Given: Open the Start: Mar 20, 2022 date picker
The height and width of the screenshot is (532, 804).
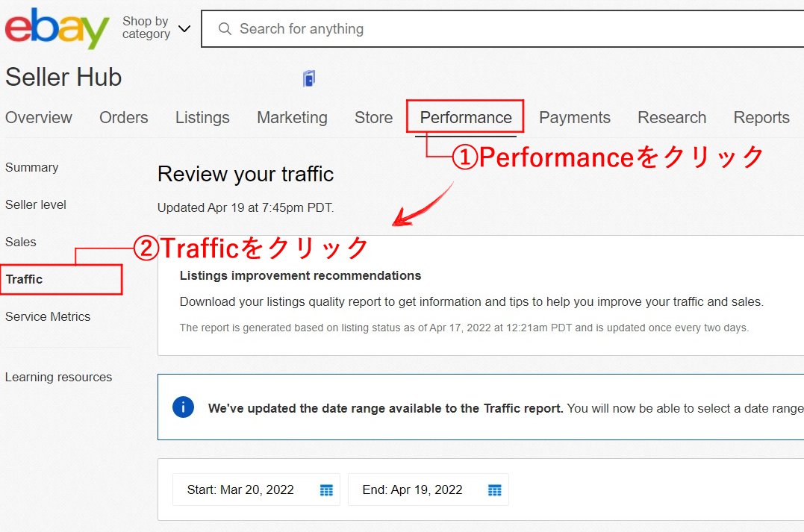Looking at the screenshot, I should click(240, 490).
